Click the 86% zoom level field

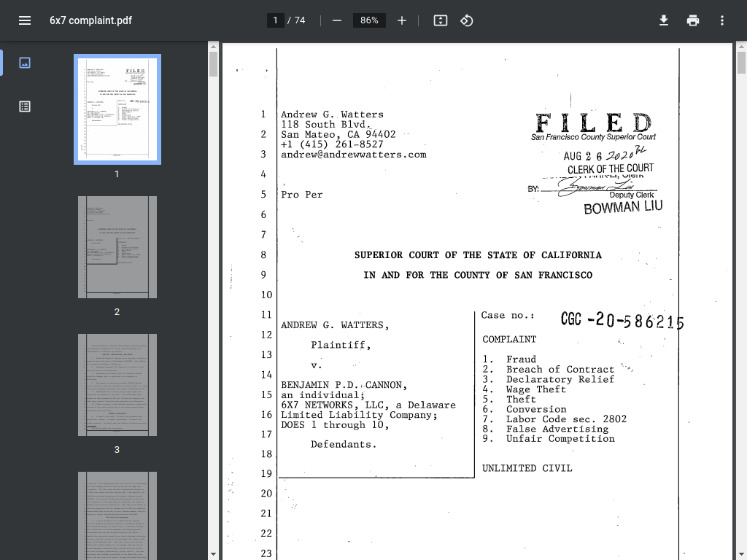(369, 20)
